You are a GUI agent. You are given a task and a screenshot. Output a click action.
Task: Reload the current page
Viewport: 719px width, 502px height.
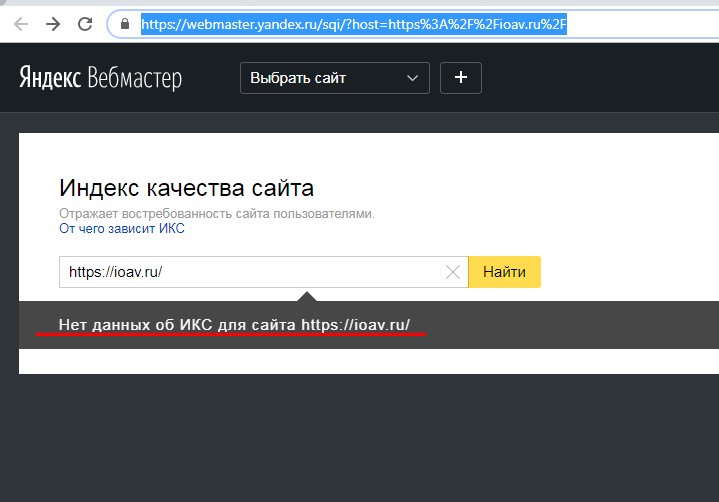pos(85,23)
